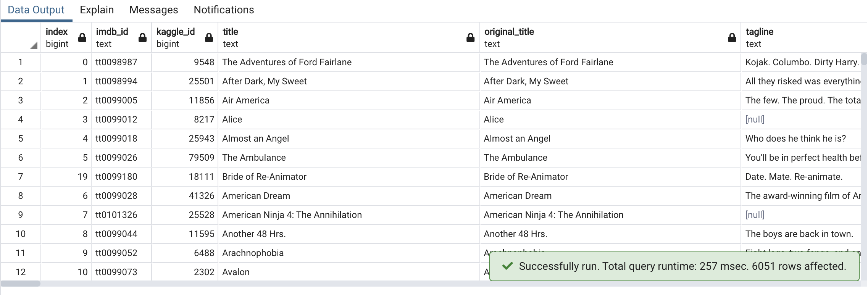Switch to the Messages tab
This screenshot has width=868, height=295.
pyautogui.click(x=153, y=10)
